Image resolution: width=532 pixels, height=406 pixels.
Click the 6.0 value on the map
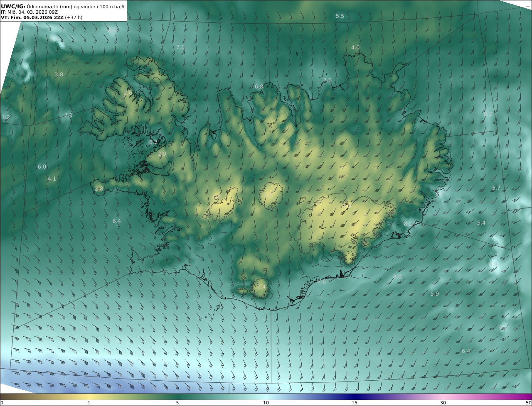42,166
